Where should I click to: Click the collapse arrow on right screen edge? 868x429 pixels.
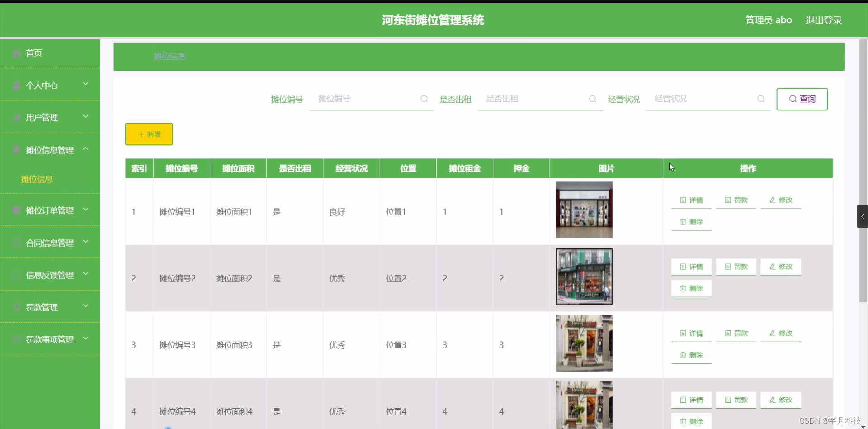[x=863, y=216]
